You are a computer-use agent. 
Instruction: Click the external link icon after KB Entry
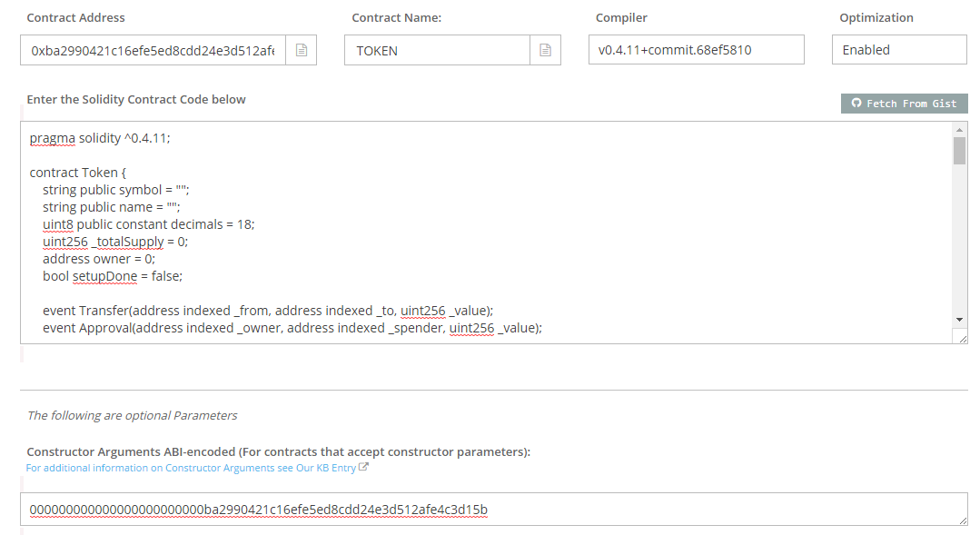[364, 468]
